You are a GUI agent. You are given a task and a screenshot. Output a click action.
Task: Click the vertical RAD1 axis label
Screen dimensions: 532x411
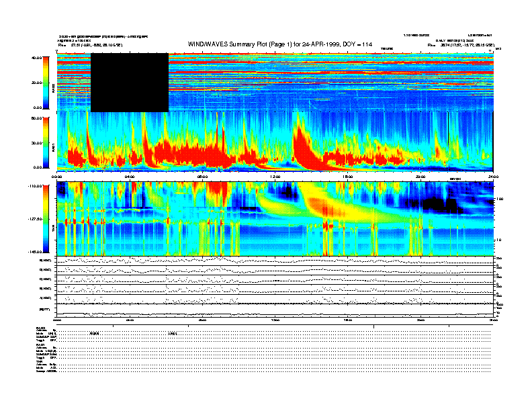pos(53,148)
